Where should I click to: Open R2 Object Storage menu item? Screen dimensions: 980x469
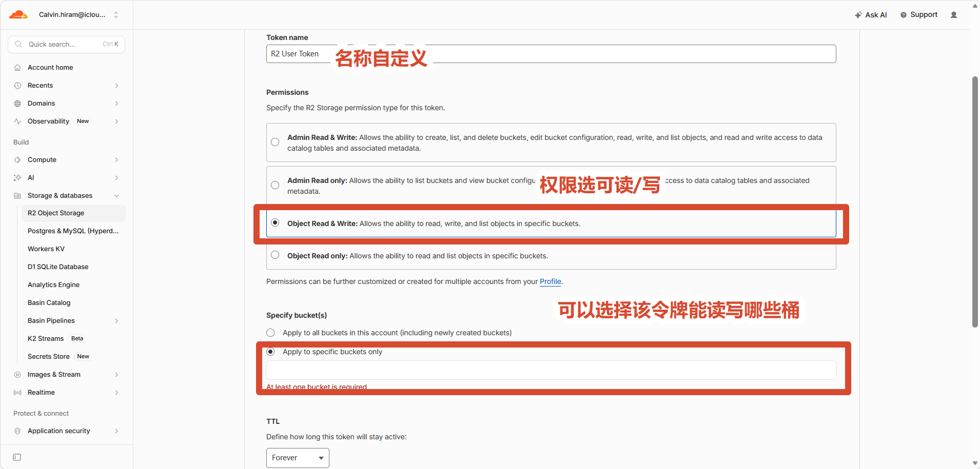(73, 213)
